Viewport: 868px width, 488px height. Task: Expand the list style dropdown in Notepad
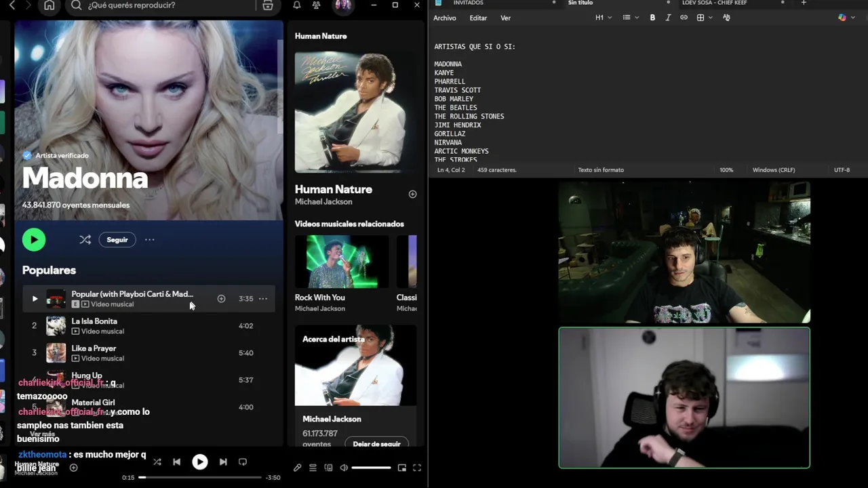point(631,18)
